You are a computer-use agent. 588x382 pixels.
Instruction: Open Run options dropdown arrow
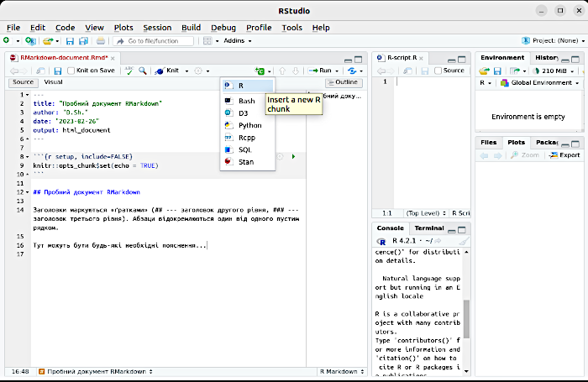pos(337,71)
